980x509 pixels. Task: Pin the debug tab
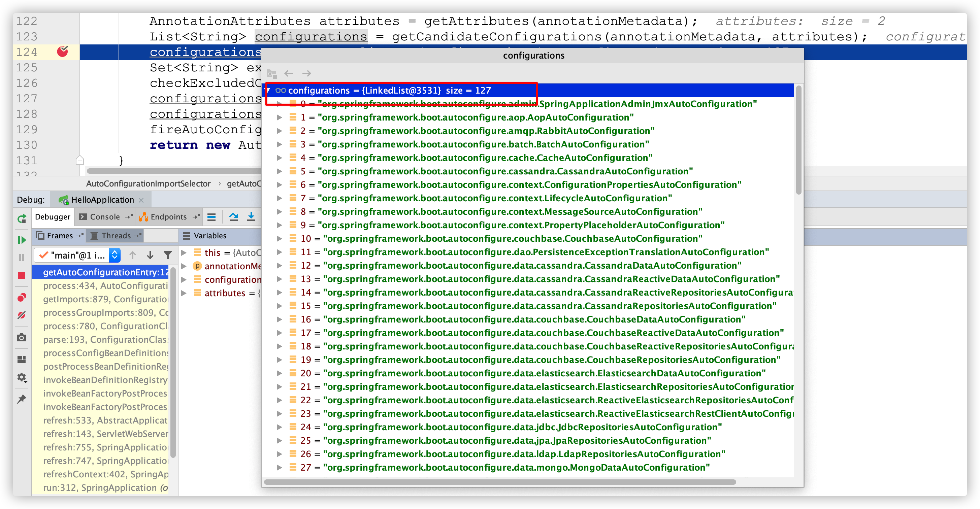click(x=22, y=399)
